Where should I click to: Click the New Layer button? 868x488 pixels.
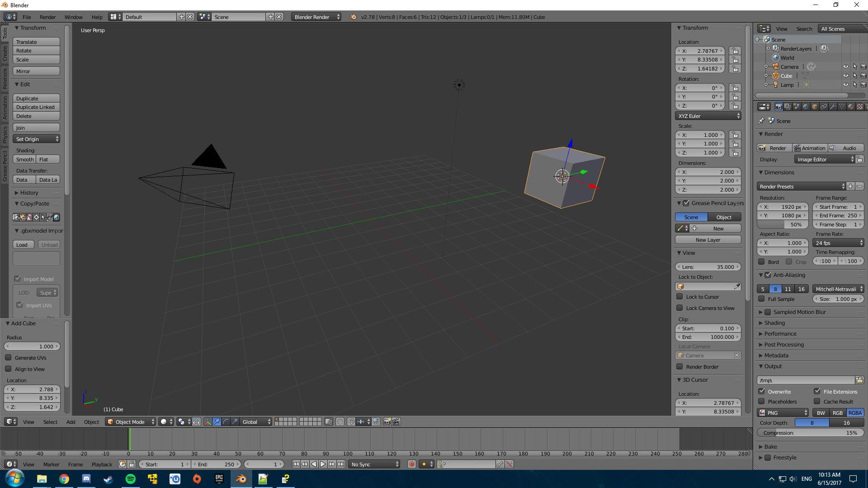point(708,240)
